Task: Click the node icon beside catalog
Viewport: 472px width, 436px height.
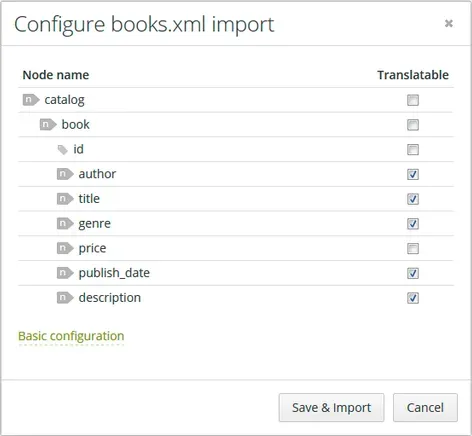Action: click(31, 100)
